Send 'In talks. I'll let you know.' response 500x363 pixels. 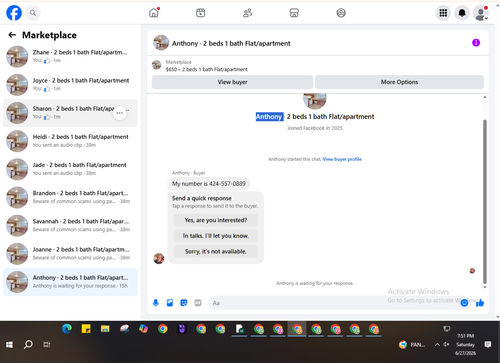point(216,236)
